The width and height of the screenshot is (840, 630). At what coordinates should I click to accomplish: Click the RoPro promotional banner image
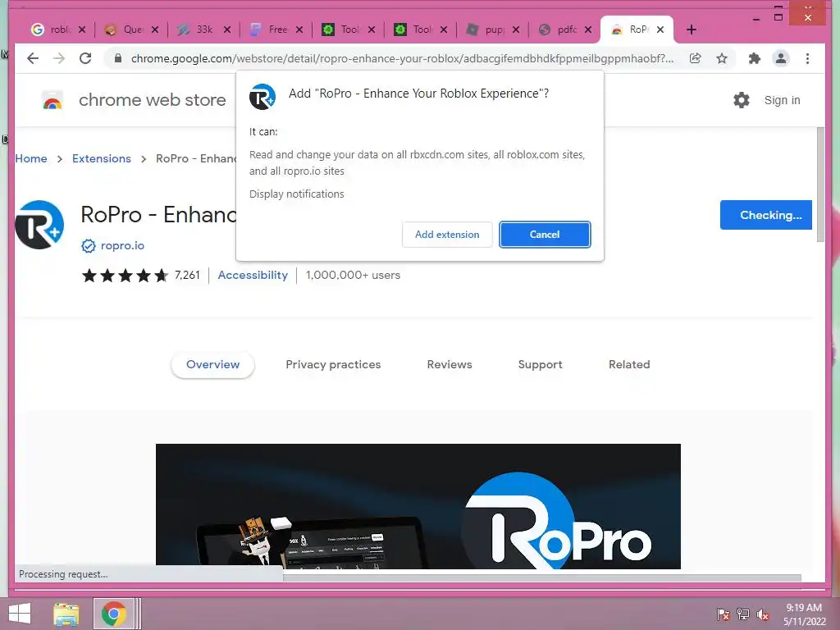pyautogui.click(x=418, y=506)
